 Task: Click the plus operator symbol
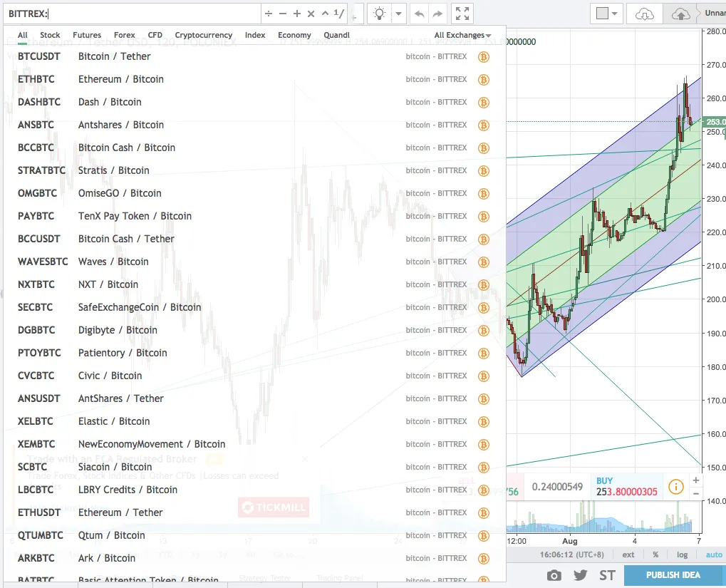pyautogui.click(x=297, y=14)
